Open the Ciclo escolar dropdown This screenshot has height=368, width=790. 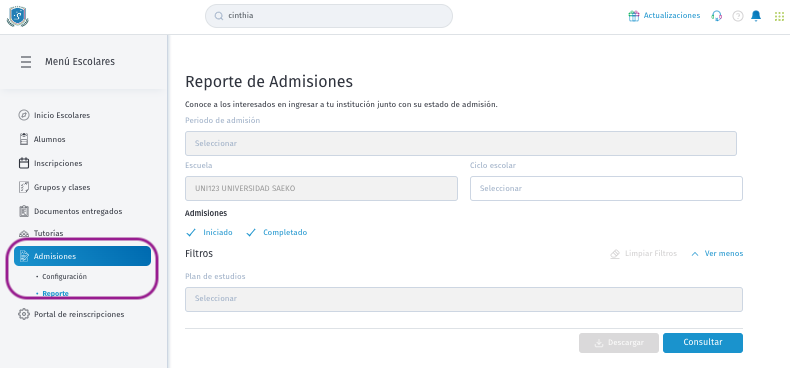pos(606,189)
